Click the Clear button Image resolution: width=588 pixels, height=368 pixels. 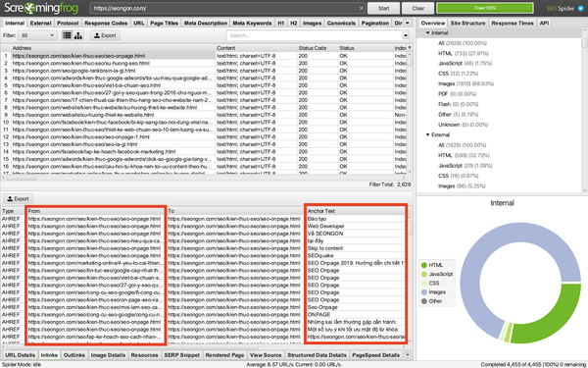click(x=418, y=8)
